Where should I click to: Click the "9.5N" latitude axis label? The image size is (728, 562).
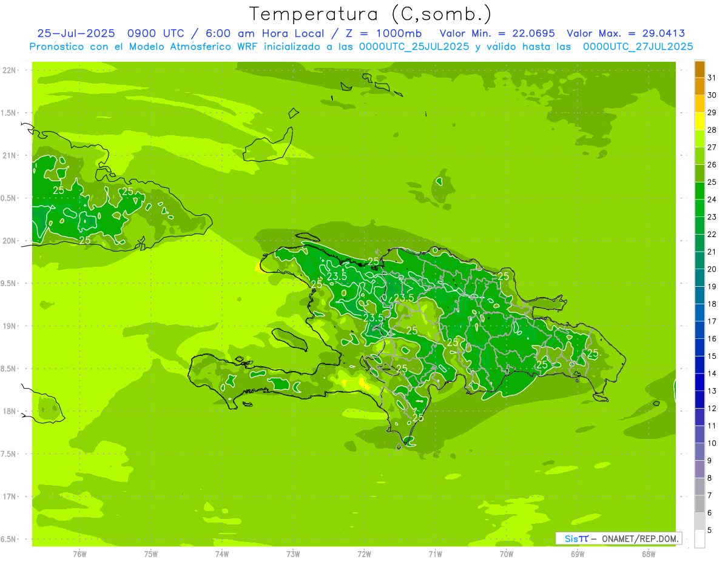(x=8, y=283)
